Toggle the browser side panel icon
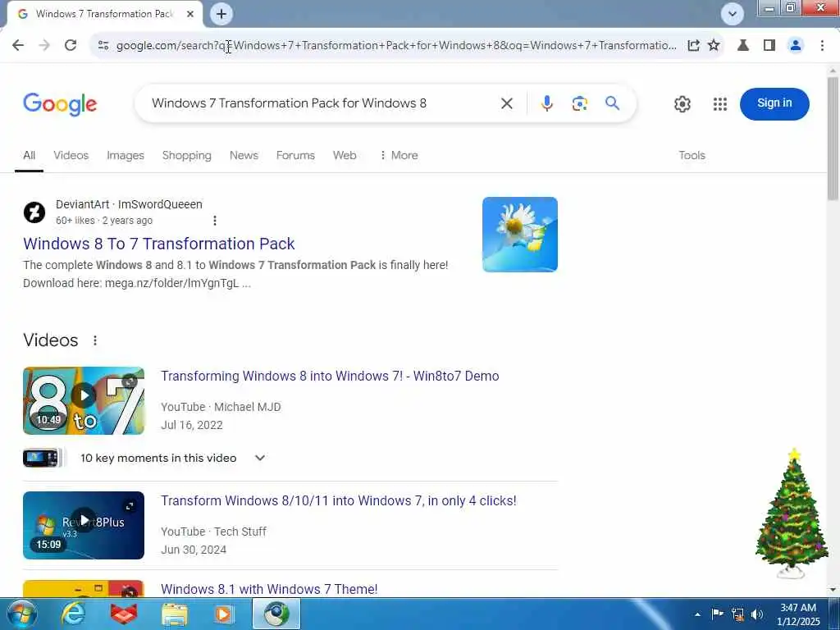Image resolution: width=840 pixels, height=630 pixels. tap(769, 46)
